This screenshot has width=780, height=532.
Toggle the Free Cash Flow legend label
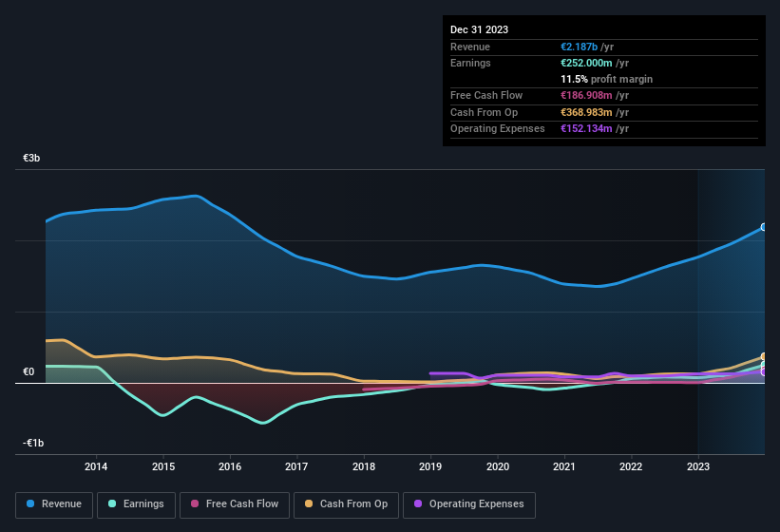point(242,504)
